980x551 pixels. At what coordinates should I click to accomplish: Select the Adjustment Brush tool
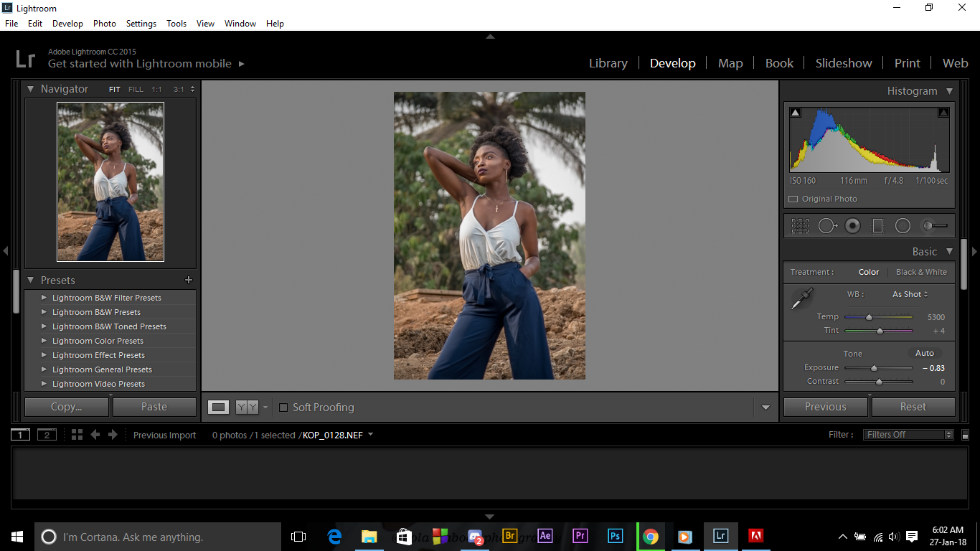(935, 226)
